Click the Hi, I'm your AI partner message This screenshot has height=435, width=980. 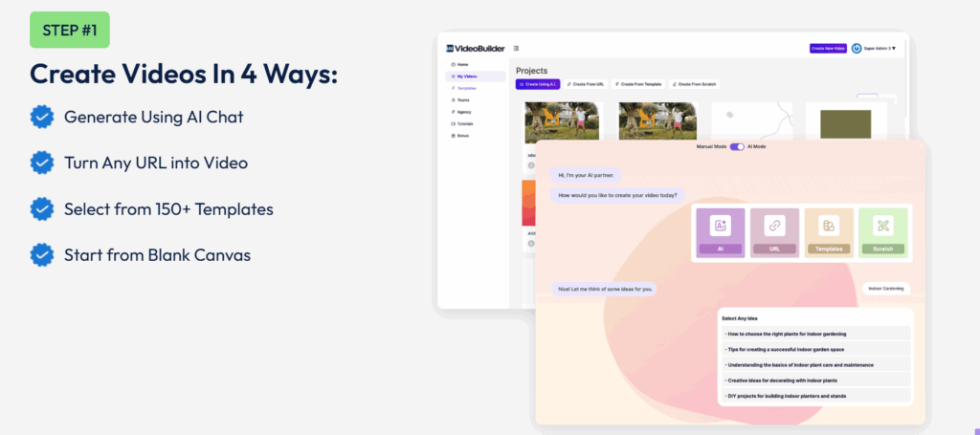tap(586, 175)
